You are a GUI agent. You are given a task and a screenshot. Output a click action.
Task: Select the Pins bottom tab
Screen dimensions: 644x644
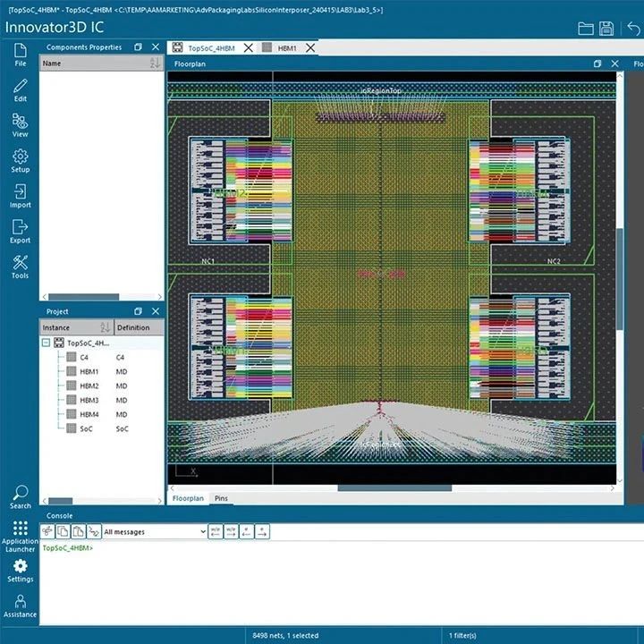221,498
